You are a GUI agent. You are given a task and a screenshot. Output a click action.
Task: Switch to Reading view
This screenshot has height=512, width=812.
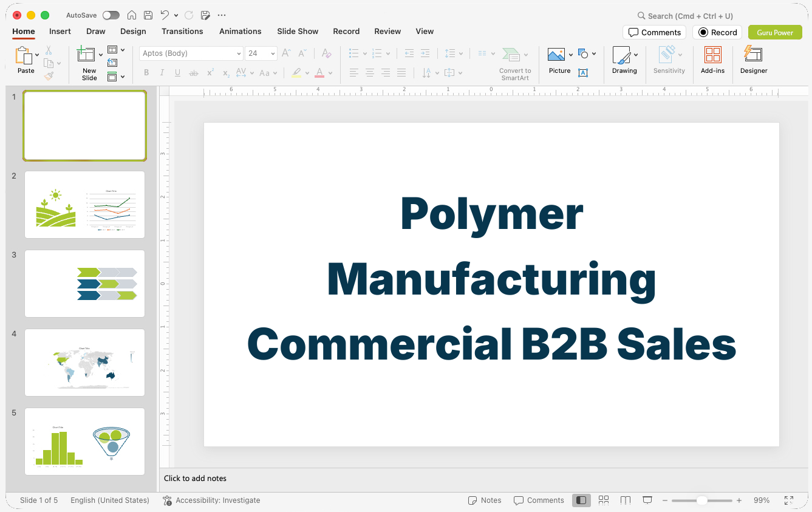[x=626, y=500]
